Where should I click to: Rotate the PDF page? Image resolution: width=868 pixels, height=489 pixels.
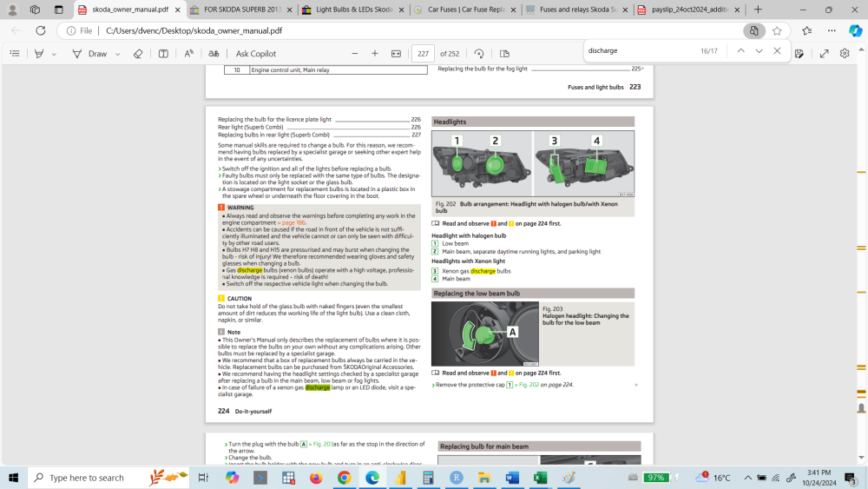[x=479, y=54]
